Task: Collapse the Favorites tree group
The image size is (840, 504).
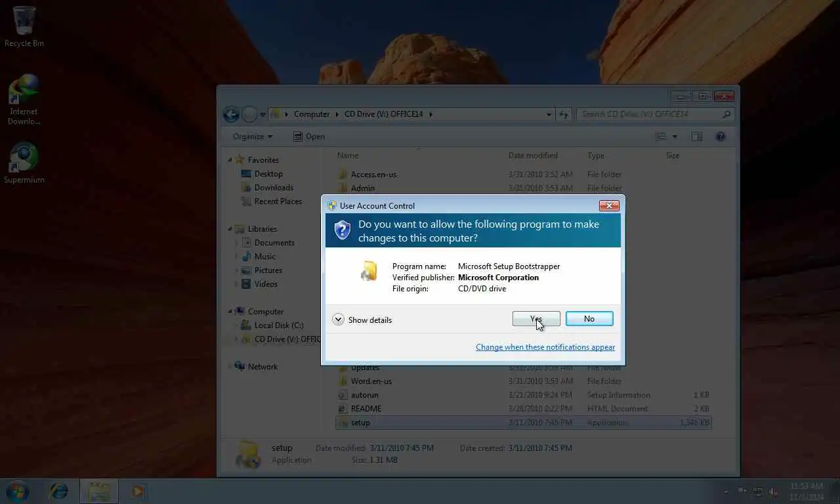Action: pos(230,160)
